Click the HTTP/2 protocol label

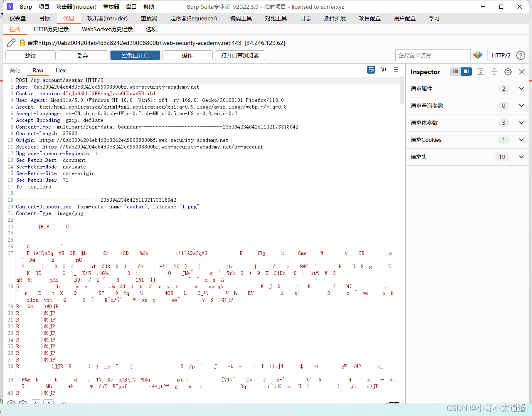[501, 55]
